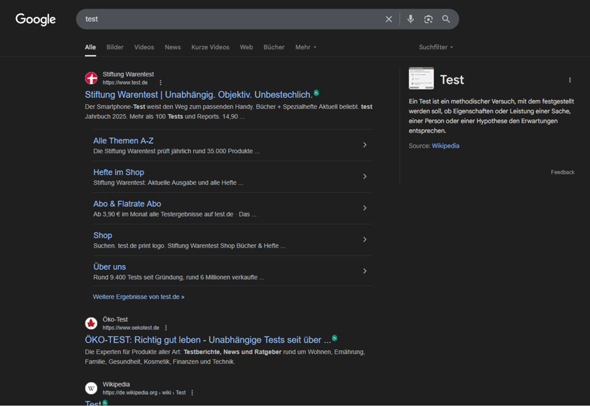Click green badge after the Stiftung Warentest title
Viewport: 590px width, 406px height.
(x=316, y=93)
